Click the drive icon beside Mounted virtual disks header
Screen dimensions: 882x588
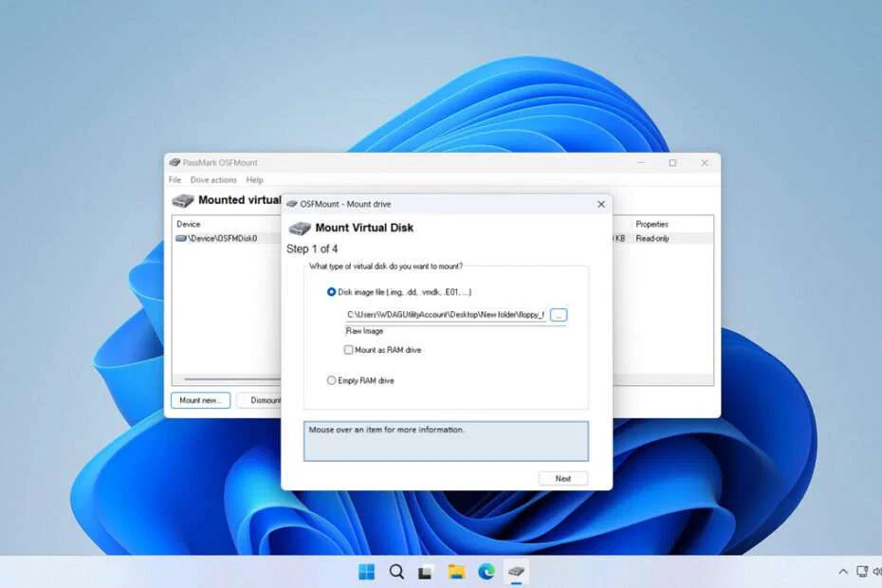181,200
